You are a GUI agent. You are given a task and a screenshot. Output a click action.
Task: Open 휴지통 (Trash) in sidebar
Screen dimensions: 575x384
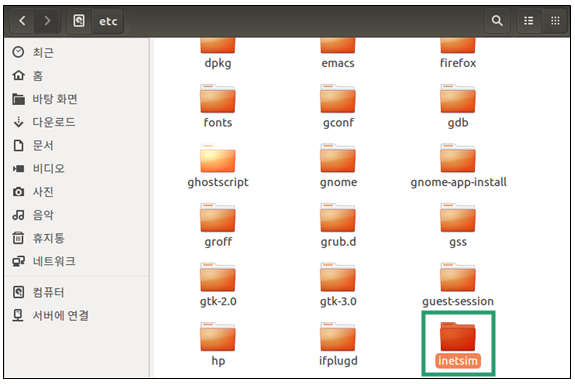[x=77, y=238]
